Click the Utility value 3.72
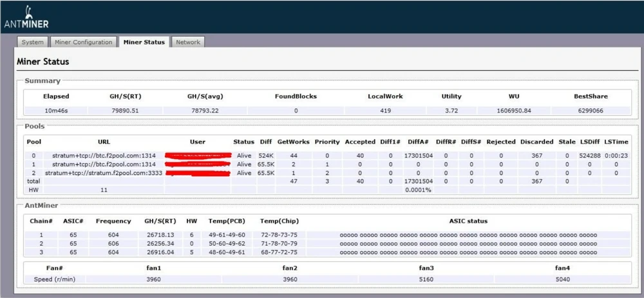This screenshot has width=644, height=298. 451,111
